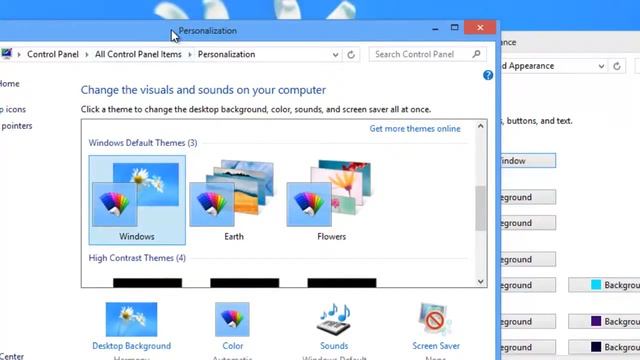The height and width of the screenshot is (360, 640).
Task: Click Get more themes online link
Action: click(x=415, y=129)
